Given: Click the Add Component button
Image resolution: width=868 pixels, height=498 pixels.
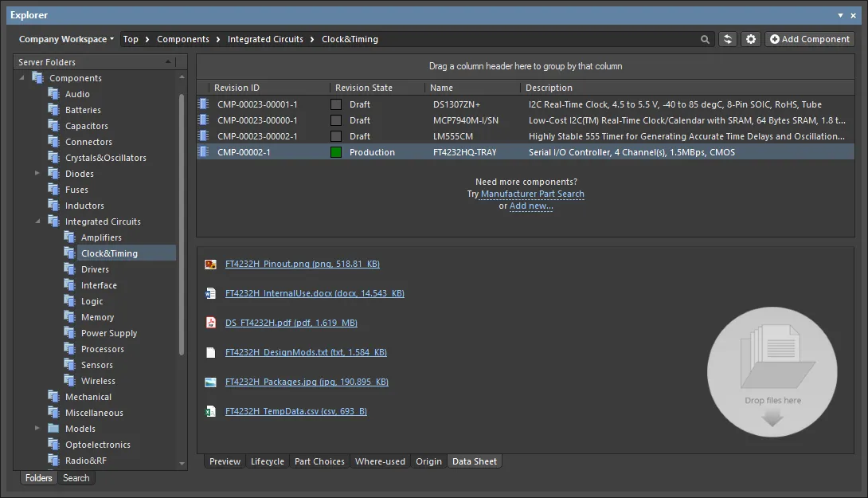Looking at the screenshot, I should 809,39.
